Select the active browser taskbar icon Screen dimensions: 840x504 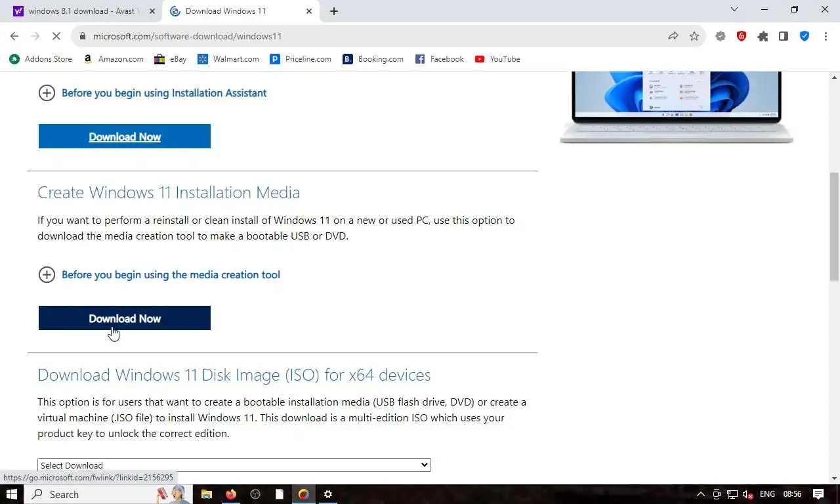304,494
